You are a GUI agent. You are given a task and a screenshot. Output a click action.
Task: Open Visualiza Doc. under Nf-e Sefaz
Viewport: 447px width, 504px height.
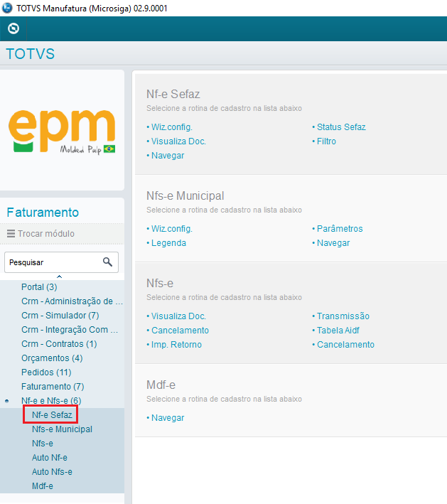click(178, 141)
